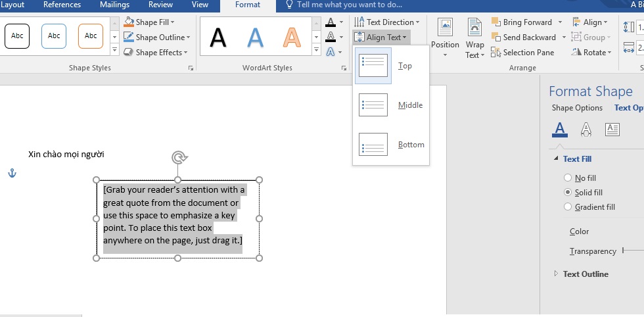Click the Transparency slider handle
The width and height of the screenshot is (644, 317).
pyautogui.click(x=623, y=251)
